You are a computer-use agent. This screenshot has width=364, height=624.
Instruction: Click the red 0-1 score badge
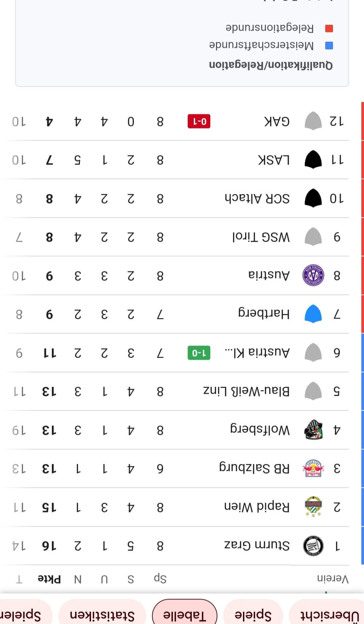click(199, 121)
